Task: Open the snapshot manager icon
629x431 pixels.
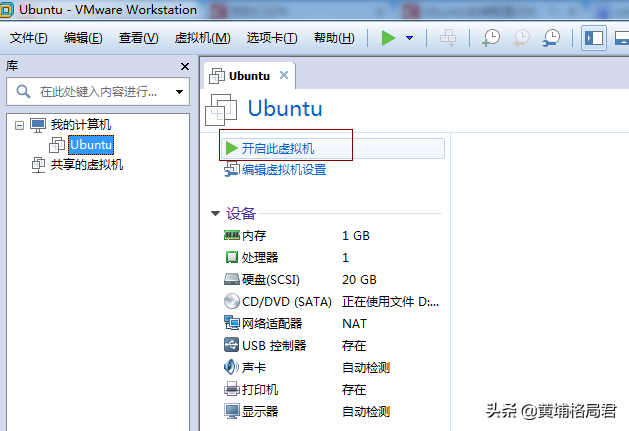Action: click(x=552, y=38)
